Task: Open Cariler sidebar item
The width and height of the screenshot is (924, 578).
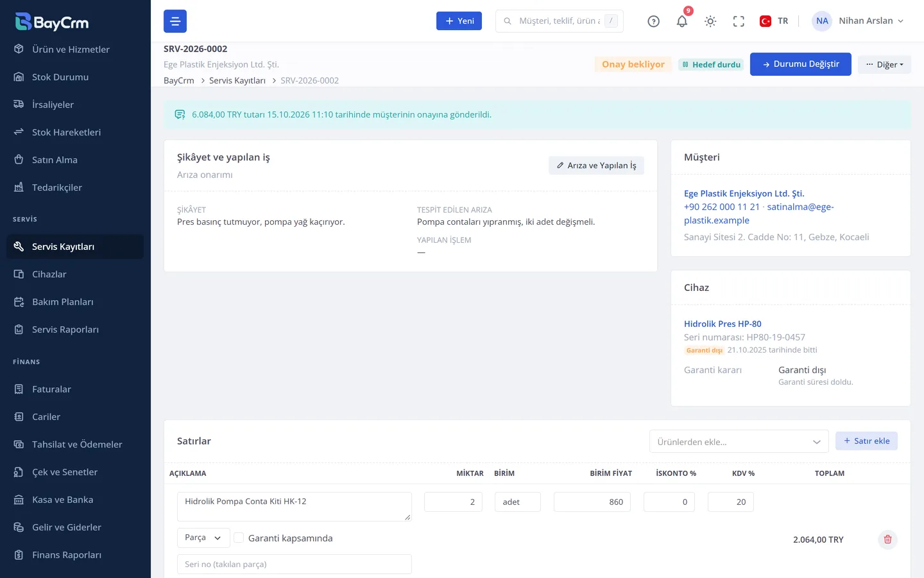Action: (75, 417)
